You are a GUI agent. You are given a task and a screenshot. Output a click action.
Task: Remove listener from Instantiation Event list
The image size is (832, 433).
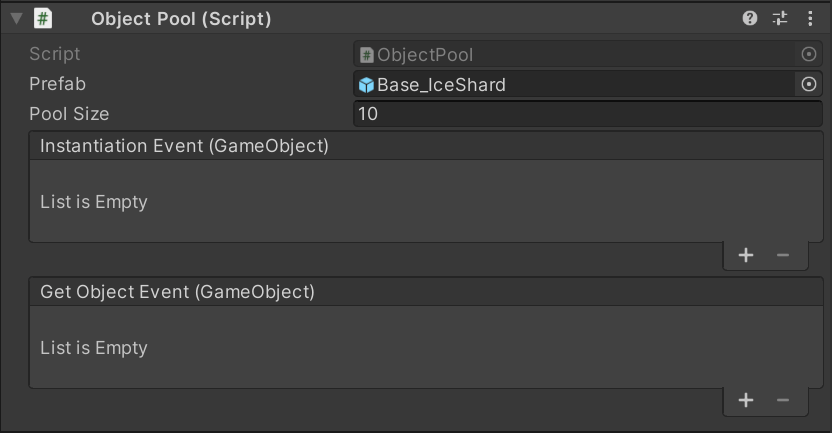783,255
